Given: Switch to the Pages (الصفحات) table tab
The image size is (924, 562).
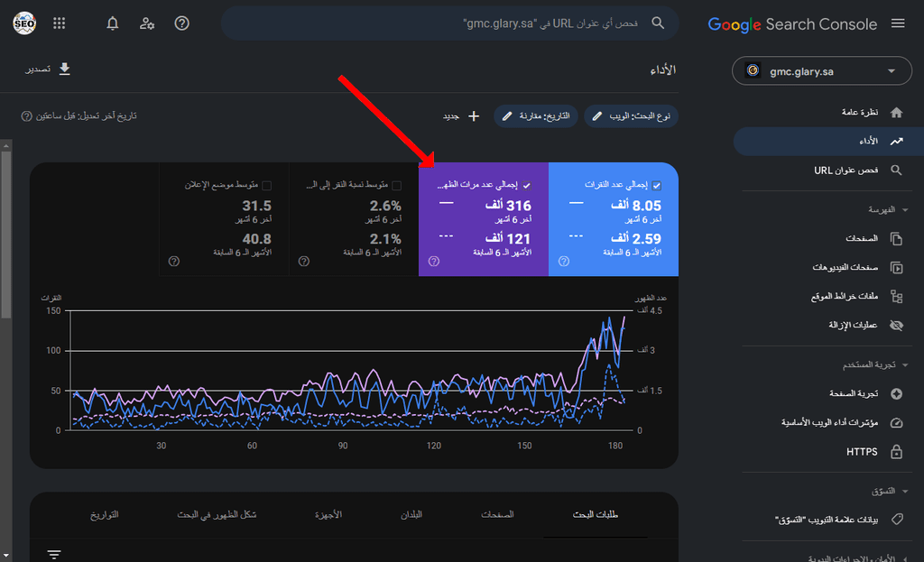Looking at the screenshot, I should click(497, 515).
